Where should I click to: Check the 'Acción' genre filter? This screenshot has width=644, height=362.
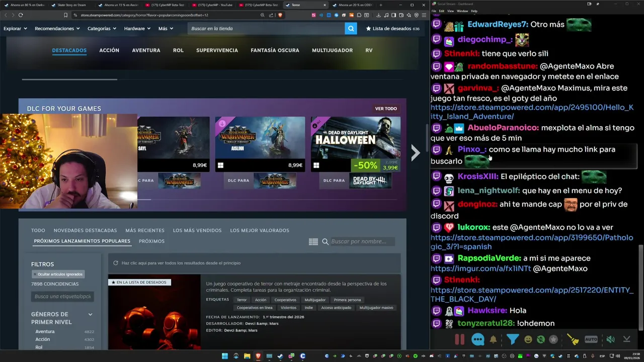click(x=42, y=339)
